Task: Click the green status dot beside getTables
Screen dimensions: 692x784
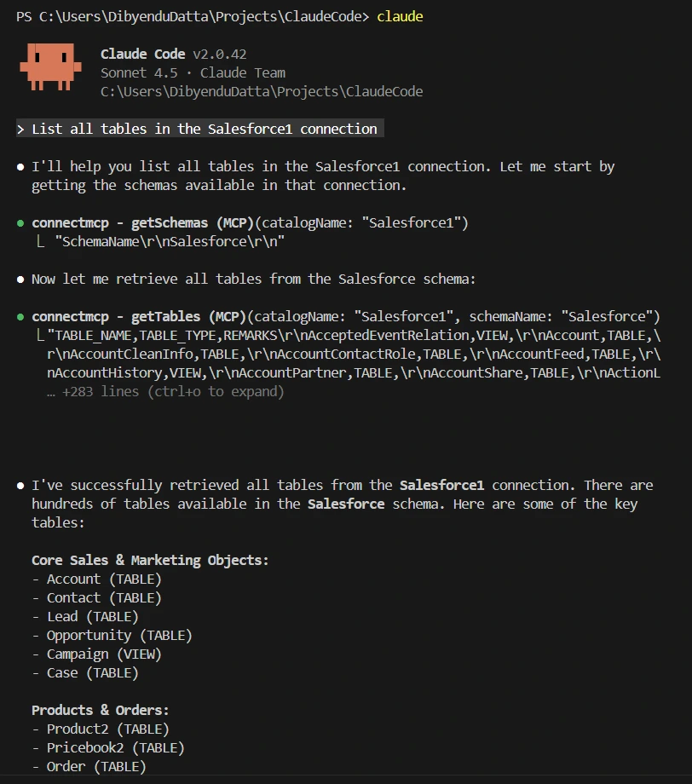Action: tap(20, 317)
